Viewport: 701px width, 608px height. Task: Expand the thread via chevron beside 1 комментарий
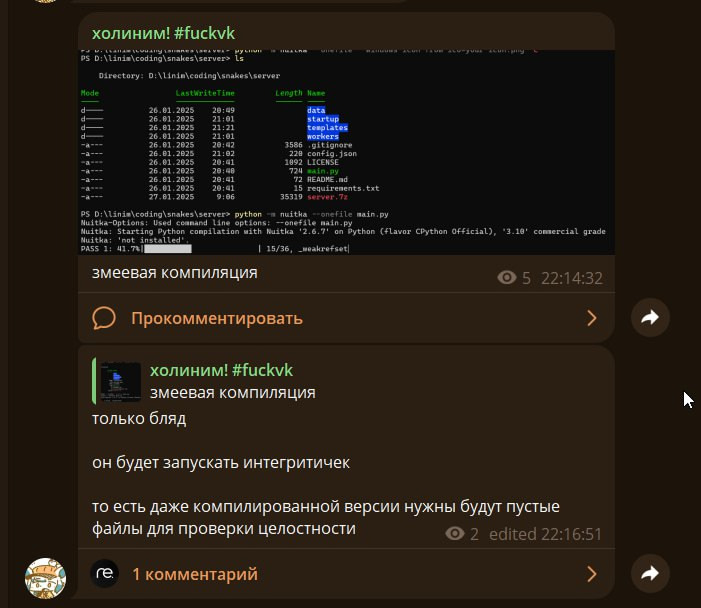[x=591, y=574]
